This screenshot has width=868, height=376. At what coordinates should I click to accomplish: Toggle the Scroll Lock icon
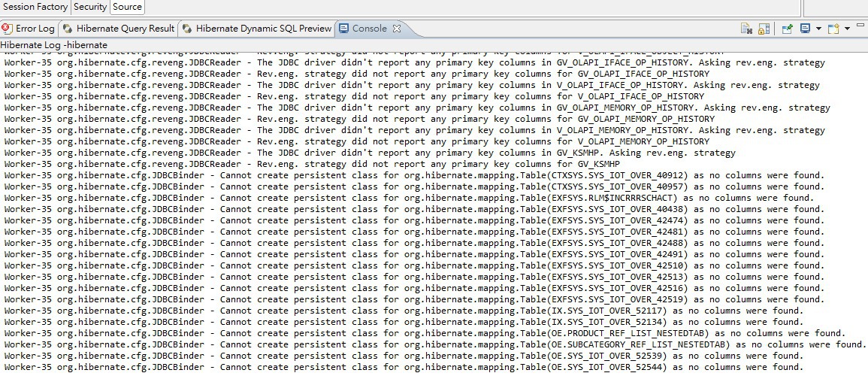[x=764, y=29]
